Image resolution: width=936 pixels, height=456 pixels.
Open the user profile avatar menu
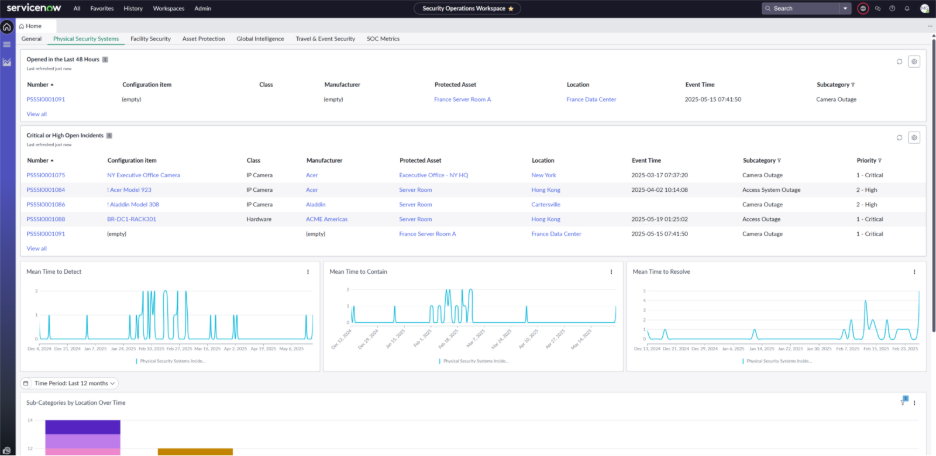[x=924, y=8]
